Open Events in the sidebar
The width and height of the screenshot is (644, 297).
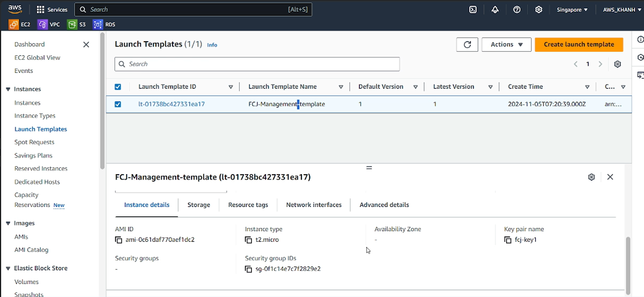point(24,71)
